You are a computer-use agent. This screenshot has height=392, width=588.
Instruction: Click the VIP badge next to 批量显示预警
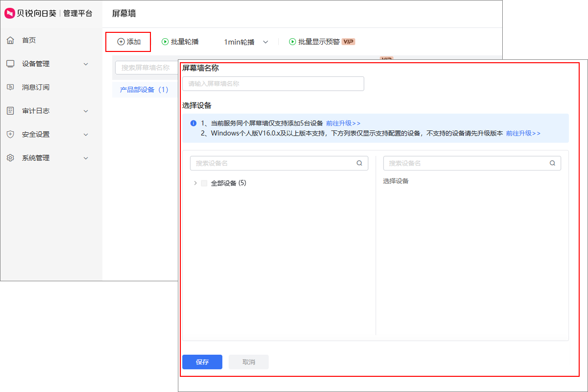tap(347, 42)
